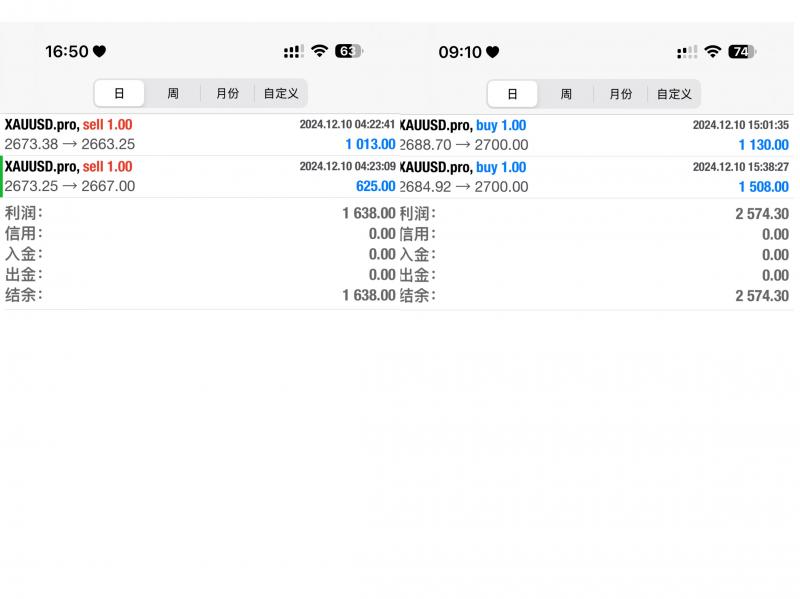Tap the cellular signal icon in left status bar
This screenshot has height=599, width=800.
294,52
